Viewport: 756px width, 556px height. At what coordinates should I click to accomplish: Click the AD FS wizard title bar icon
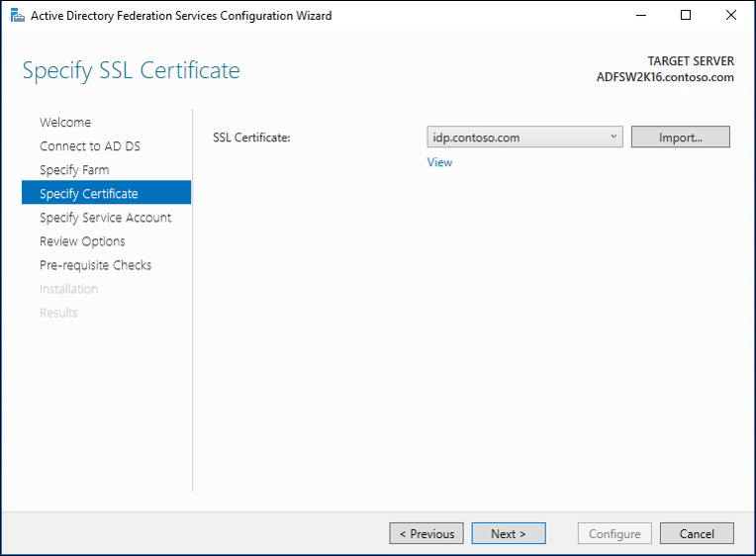[18, 16]
